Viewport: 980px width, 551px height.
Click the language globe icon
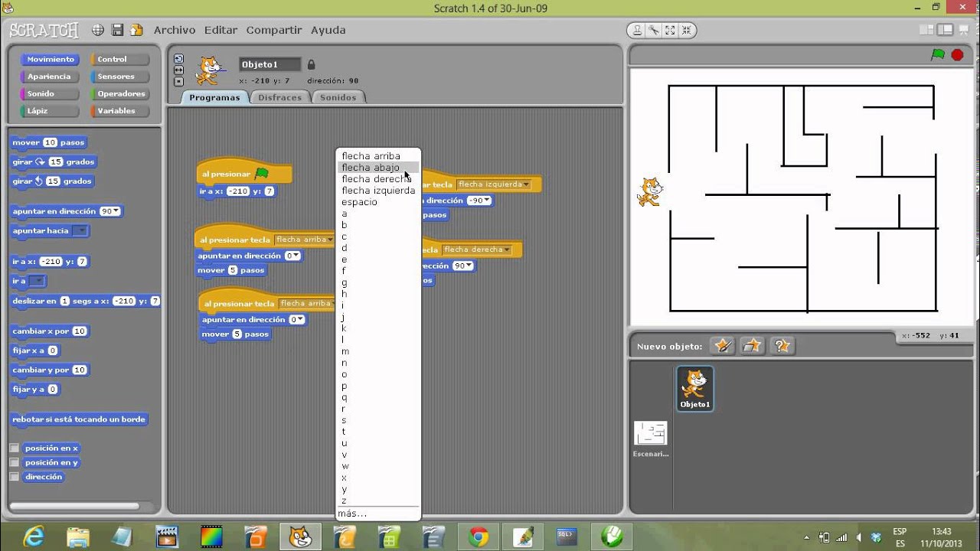point(98,30)
